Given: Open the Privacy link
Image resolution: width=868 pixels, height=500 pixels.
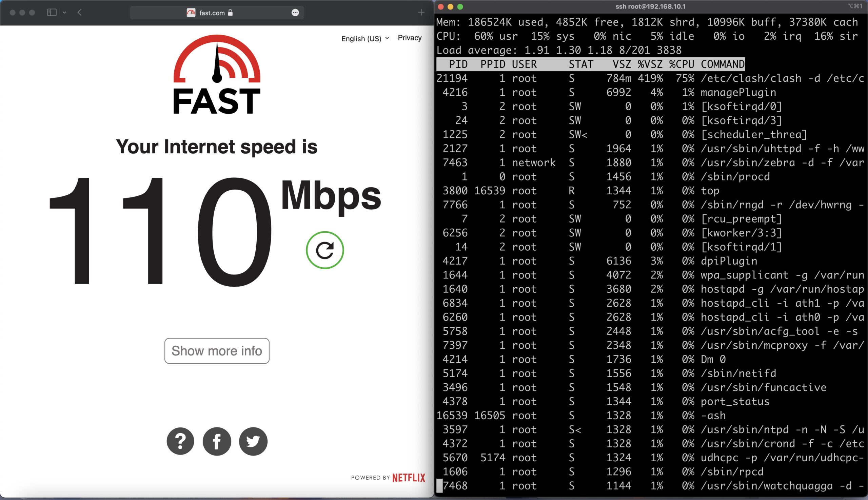Looking at the screenshot, I should pyautogui.click(x=410, y=38).
